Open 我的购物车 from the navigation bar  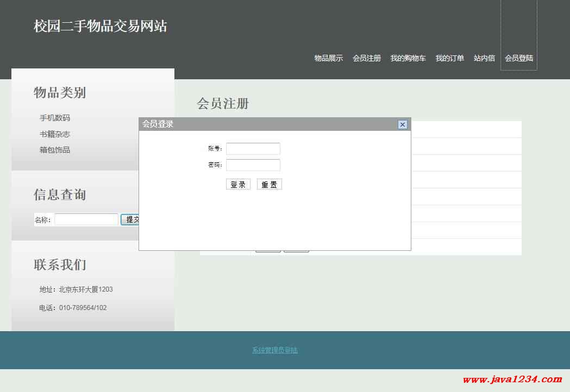coord(408,58)
